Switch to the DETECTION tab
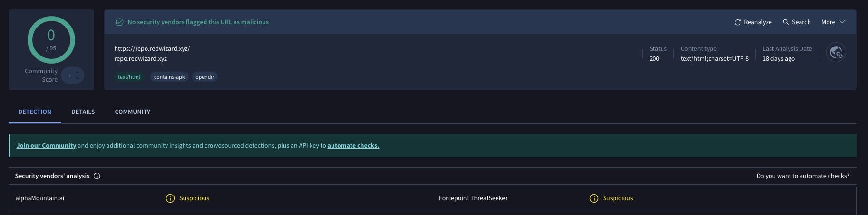 pyautogui.click(x=35, y=112)
